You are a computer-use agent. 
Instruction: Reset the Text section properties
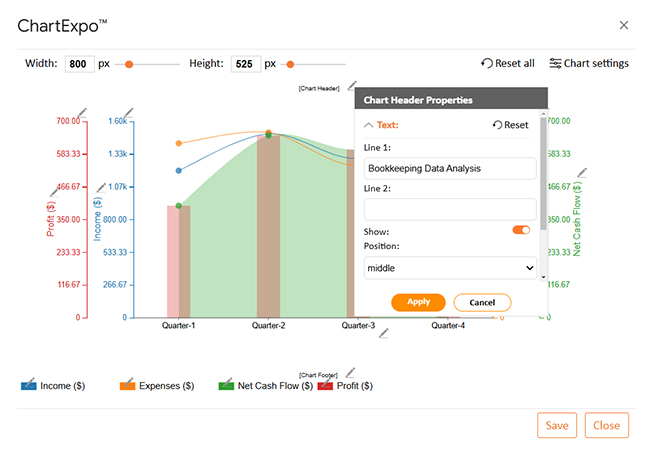(510, 125)
